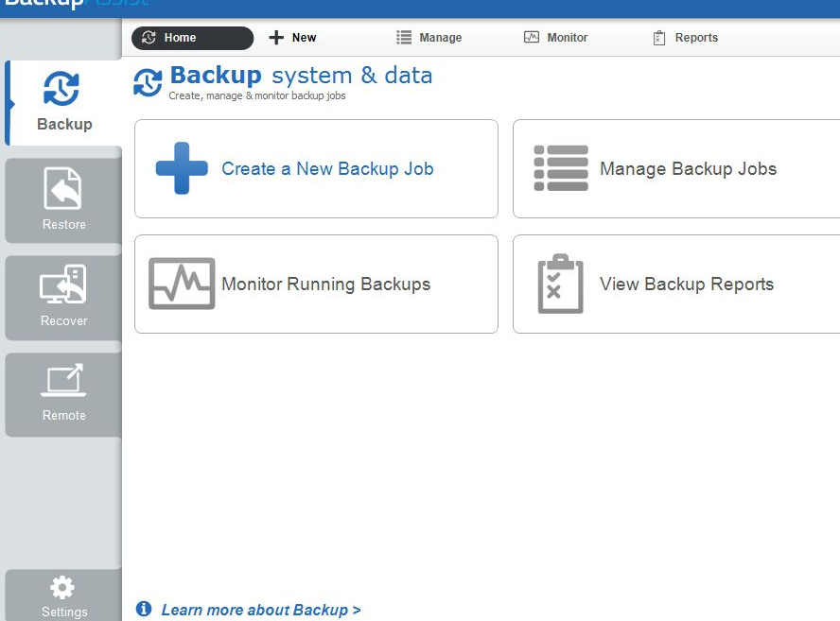Switch to the Home tab

(x=192, y=38)
